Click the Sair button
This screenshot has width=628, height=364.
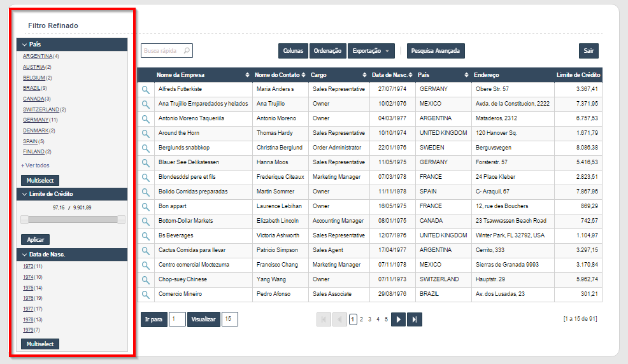point(589,51)
